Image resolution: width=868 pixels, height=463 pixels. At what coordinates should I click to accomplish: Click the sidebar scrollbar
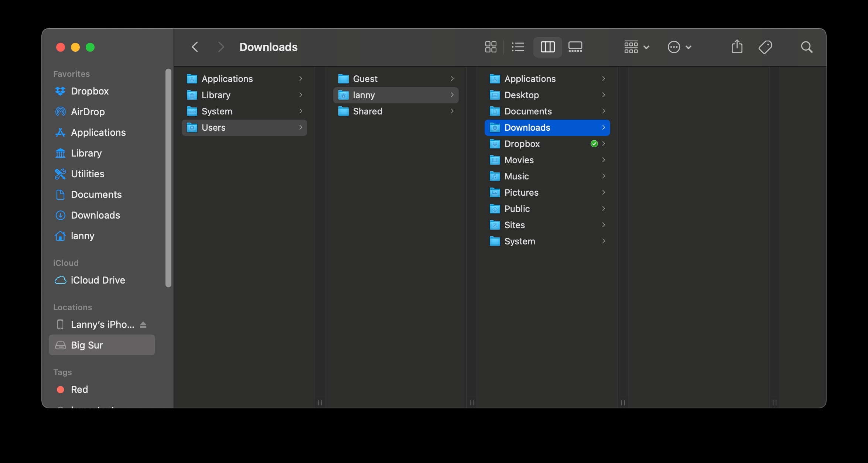point(168,177)
